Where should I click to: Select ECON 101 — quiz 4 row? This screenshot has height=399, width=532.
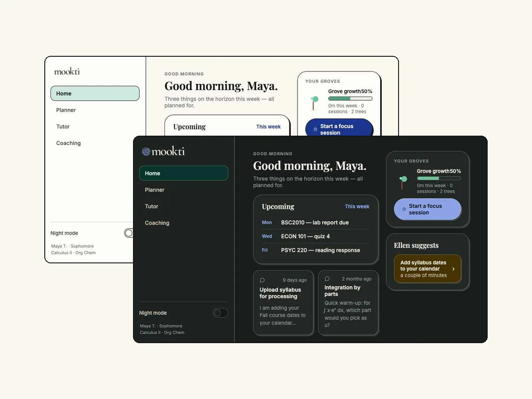click(316, 236)
